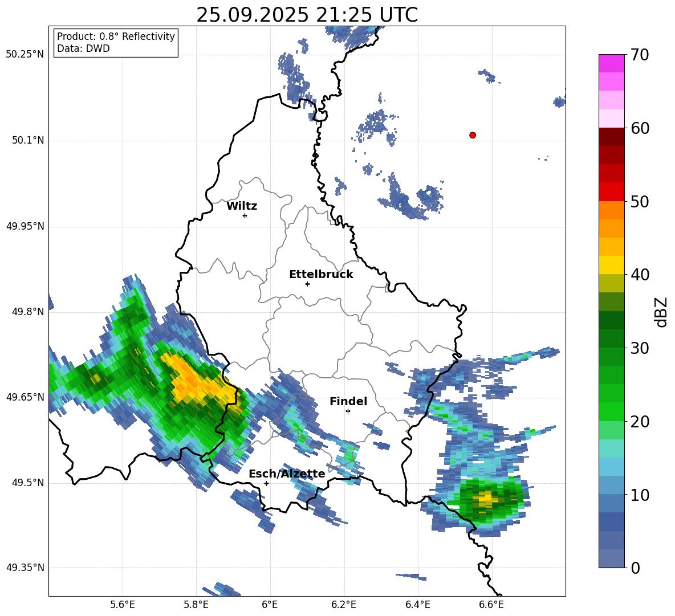Click the Data: DWD text
Screen dimensions: 675x616
(83, 48)
